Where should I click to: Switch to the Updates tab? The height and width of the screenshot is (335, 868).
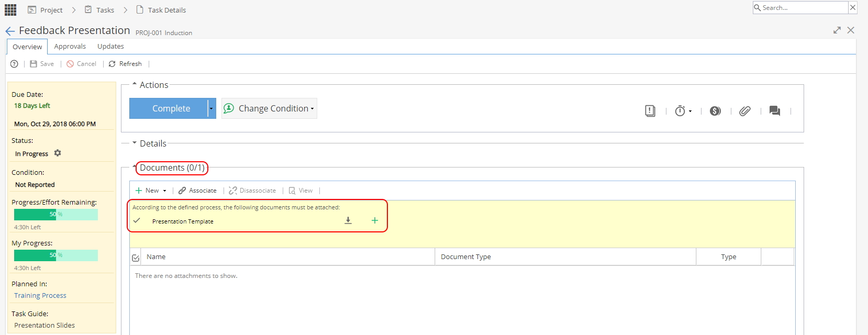(x=110, y=47)
